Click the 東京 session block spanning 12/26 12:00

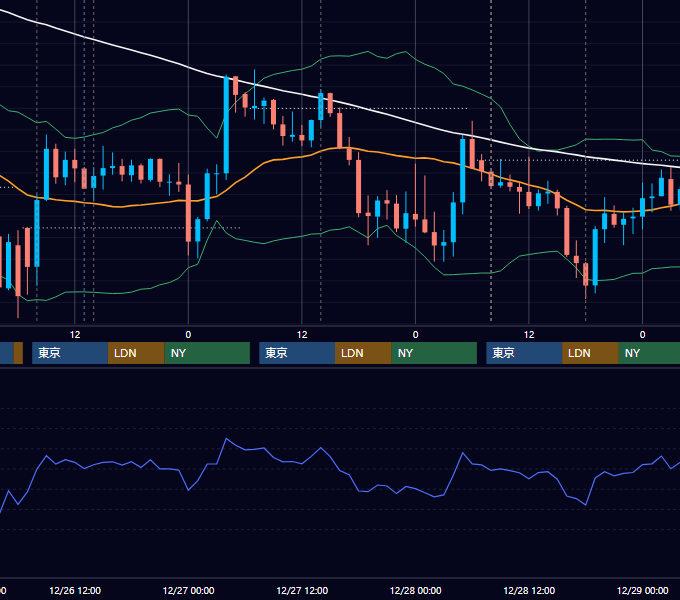(70, 353)
